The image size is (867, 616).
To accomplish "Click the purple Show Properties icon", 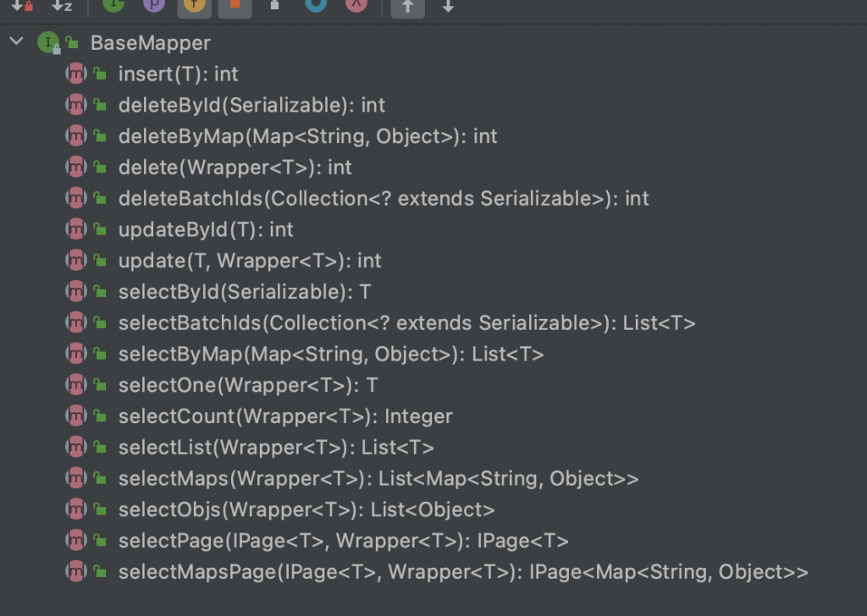I will tap(154, 5).
